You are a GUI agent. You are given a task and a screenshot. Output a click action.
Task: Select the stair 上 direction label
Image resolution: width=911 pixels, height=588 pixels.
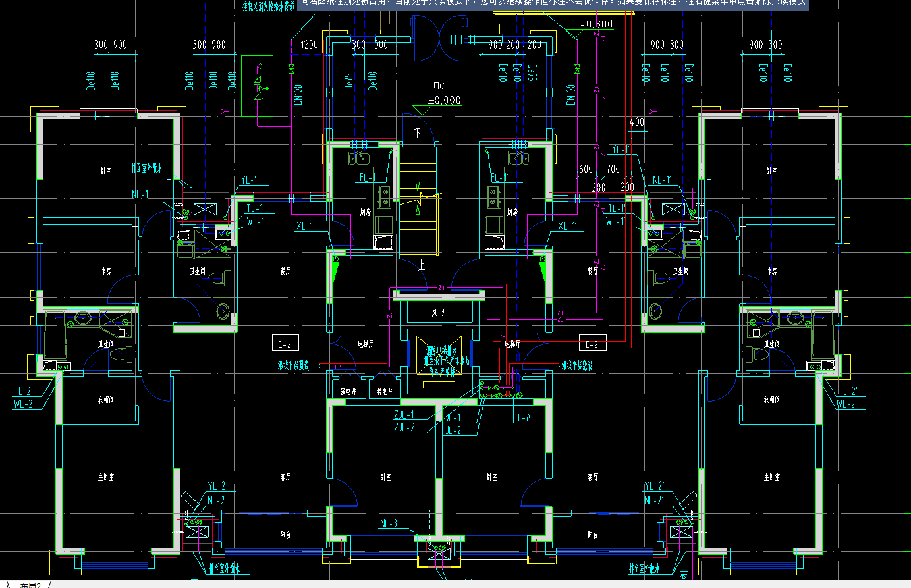point(422,265)
